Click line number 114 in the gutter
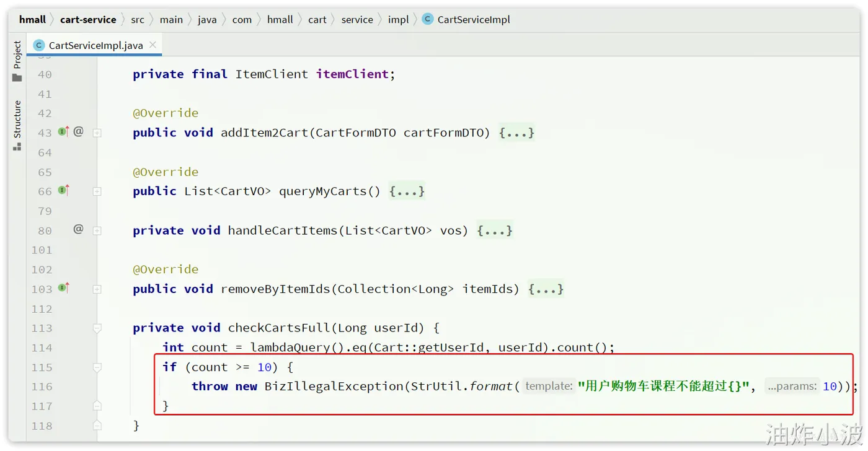The width and height of the screenshot is (868, 451). [x=42, y=348]
